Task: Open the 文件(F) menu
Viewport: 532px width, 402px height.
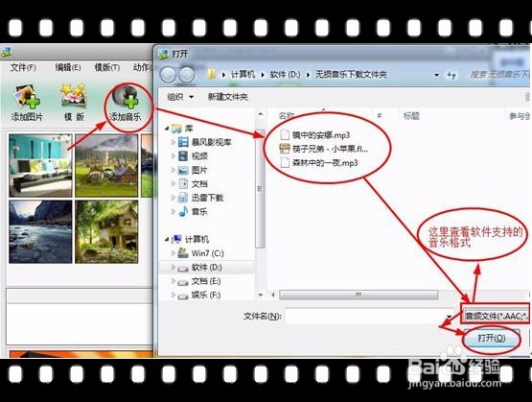Action: click(23, 67)
